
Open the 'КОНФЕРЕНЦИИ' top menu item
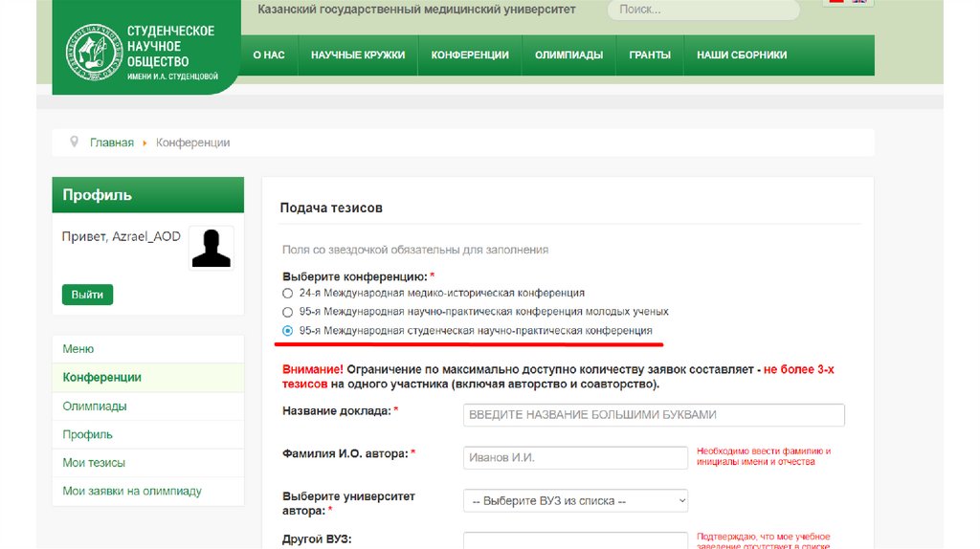coord(470,55)
